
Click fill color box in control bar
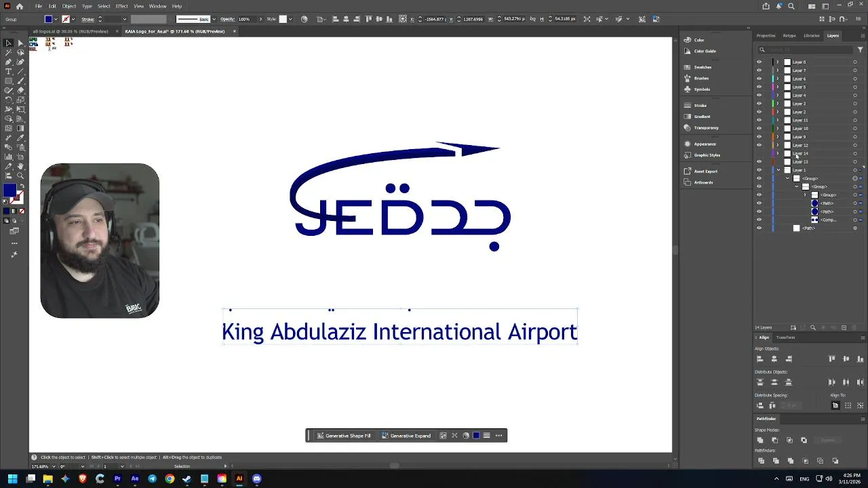tap(49, 19)
